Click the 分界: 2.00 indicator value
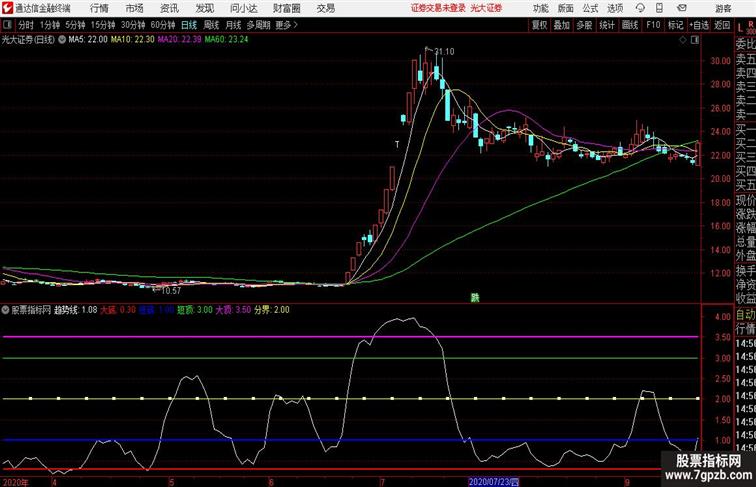The width and height of the screenshot is (756, 487). click(x=272, y=310)
